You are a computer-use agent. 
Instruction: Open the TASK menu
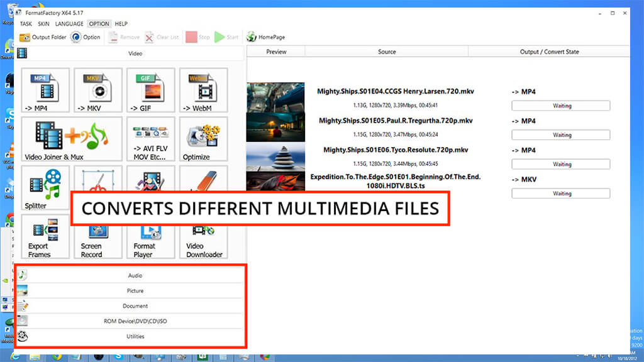[x=26, y=24]
